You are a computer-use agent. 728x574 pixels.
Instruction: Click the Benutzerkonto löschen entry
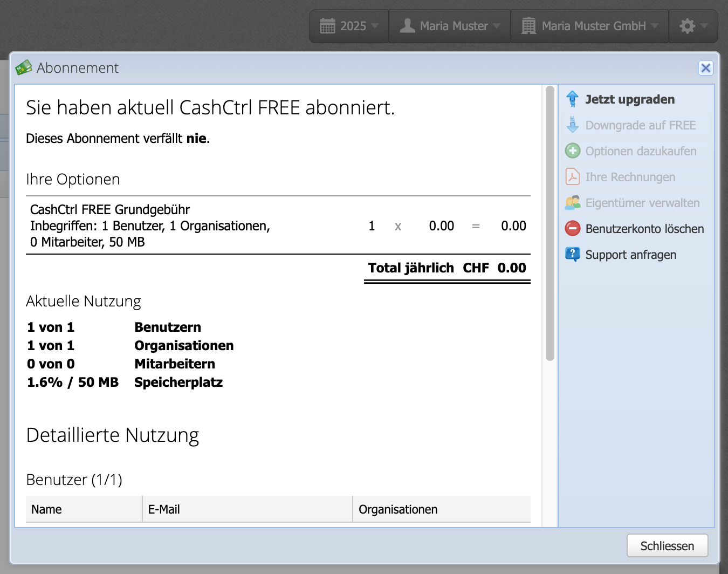[x=644, y=228]
